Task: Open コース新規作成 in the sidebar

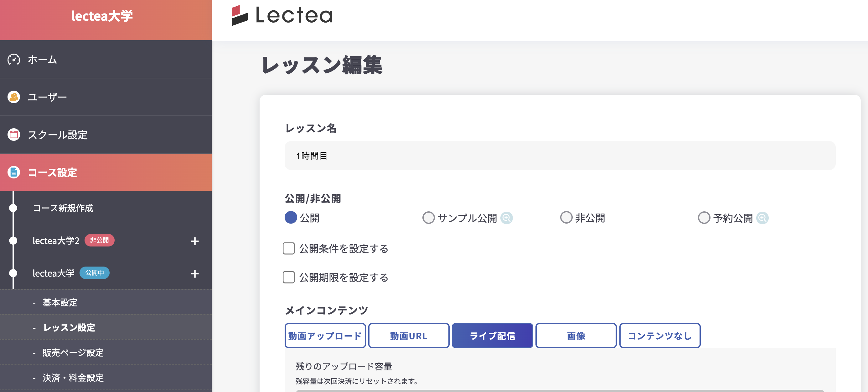Action: 63,208
